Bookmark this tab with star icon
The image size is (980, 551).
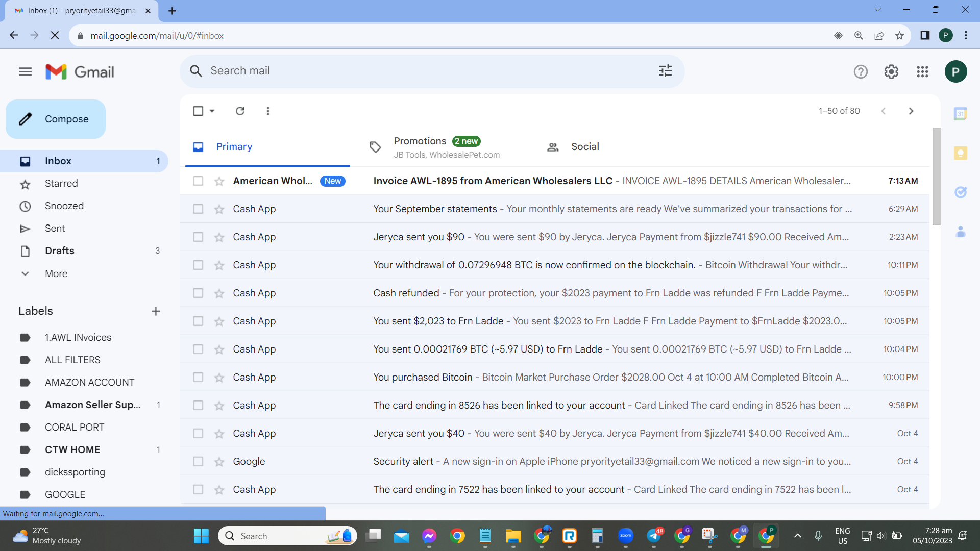(x=899, y=35)
